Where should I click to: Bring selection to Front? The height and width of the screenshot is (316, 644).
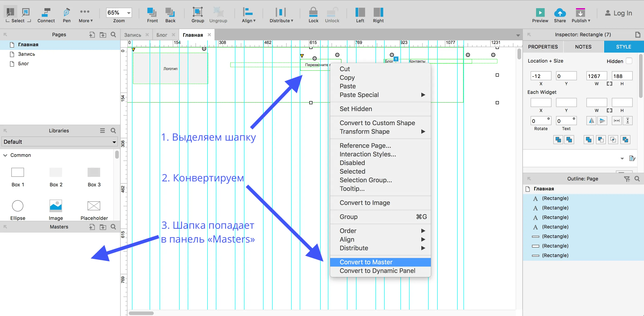click(x=152, y=12)
